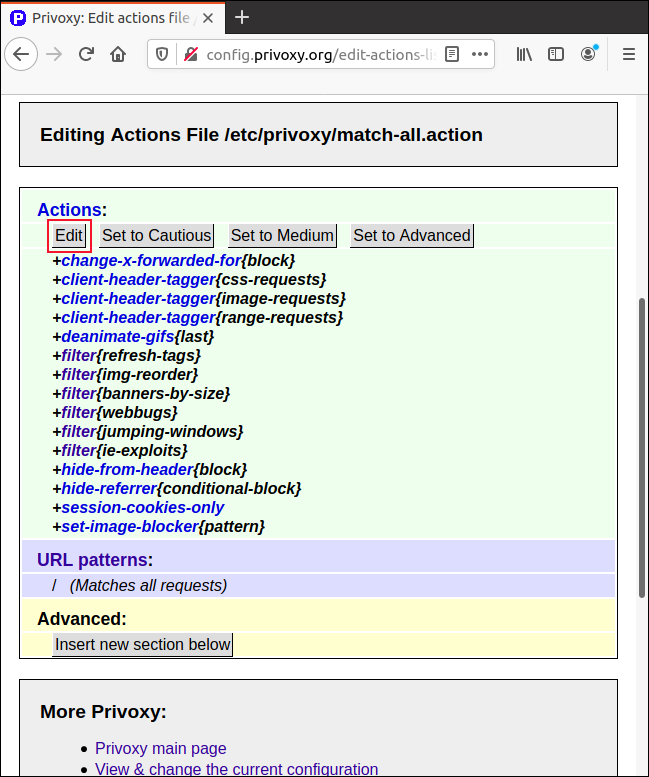This screenshot has height=777, width=649.
Task: Toggle reader view for this page
Action: 452,54
